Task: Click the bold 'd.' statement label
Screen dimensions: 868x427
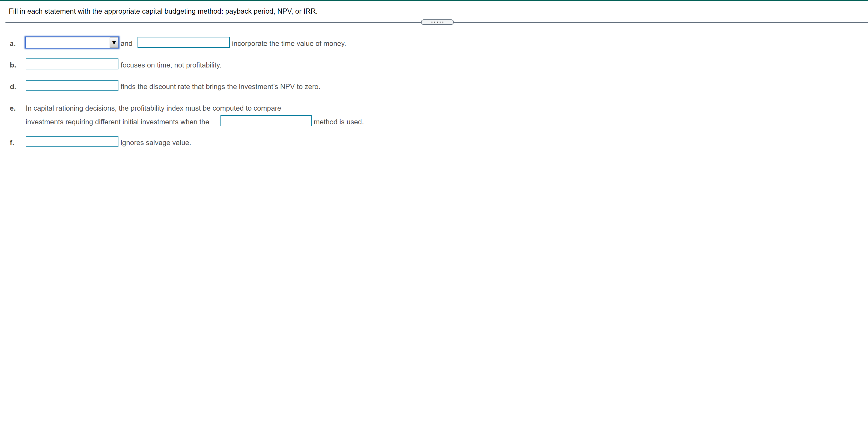Action: click(13, 87)
